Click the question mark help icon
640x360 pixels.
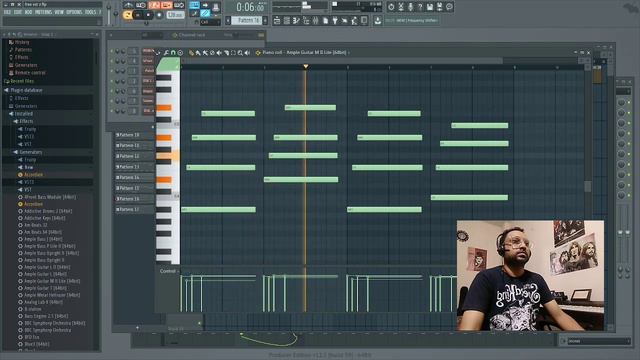(420, 7)
